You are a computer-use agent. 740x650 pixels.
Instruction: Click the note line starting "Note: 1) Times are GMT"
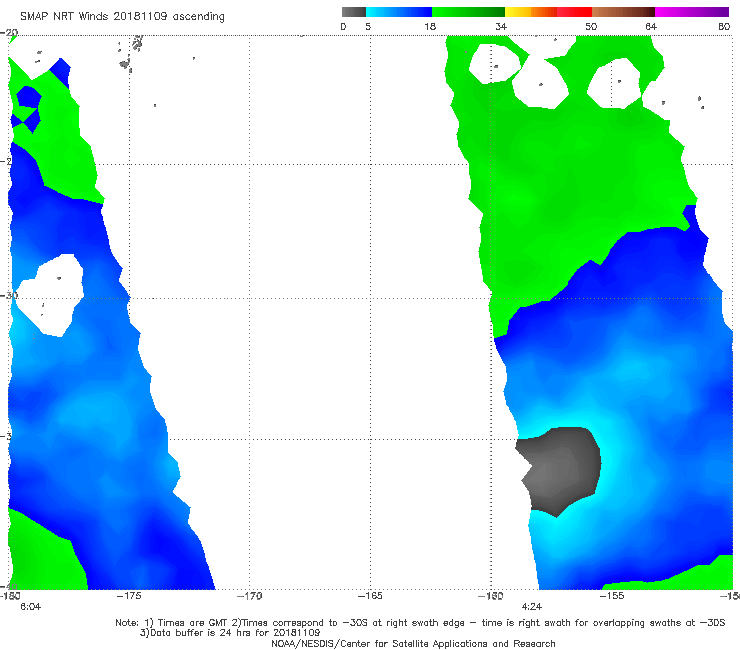pyautogui.click(x=420, y=623)
